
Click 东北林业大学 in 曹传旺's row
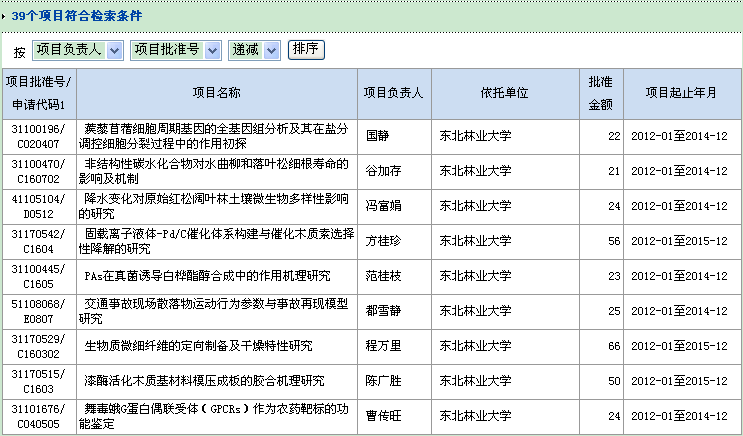tap(475, 416)
